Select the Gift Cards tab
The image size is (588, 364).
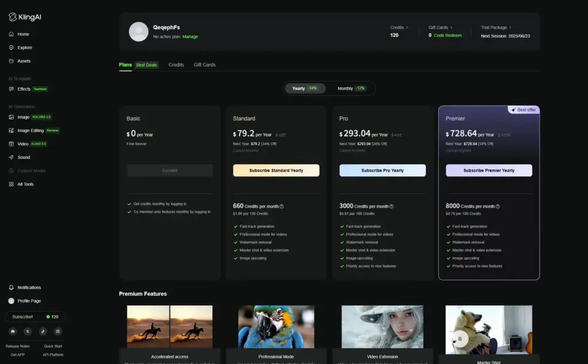tap(204, 65)
